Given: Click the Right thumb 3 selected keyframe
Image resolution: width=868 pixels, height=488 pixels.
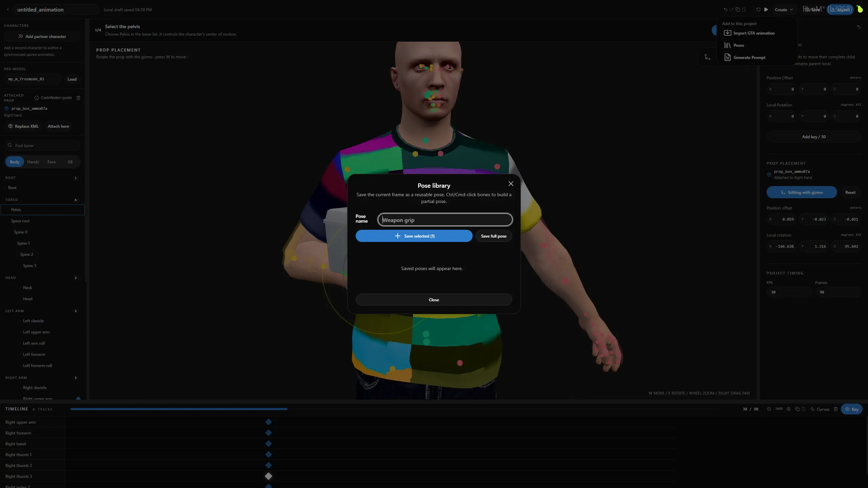Looking at the screenshot, I should (x=269, y=476).
